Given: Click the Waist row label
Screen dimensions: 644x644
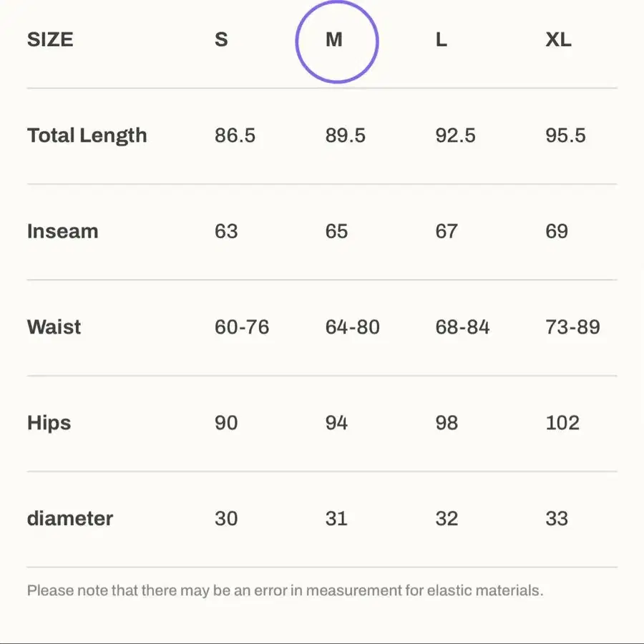Looking at the screenshot, I should 54,327.
